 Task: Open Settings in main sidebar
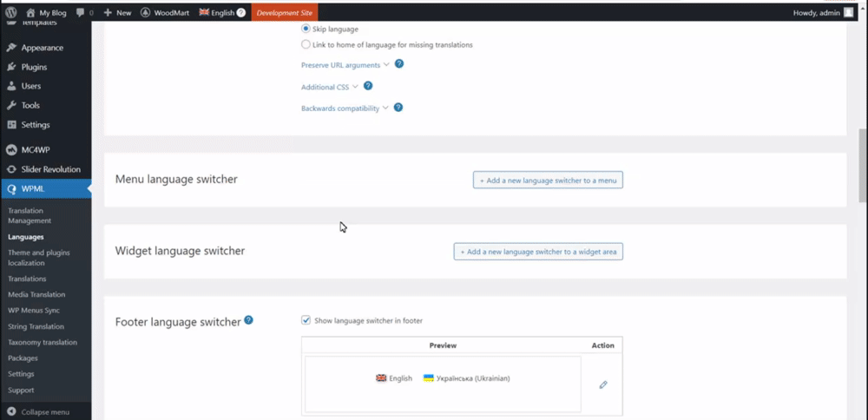tap(36, 124)
